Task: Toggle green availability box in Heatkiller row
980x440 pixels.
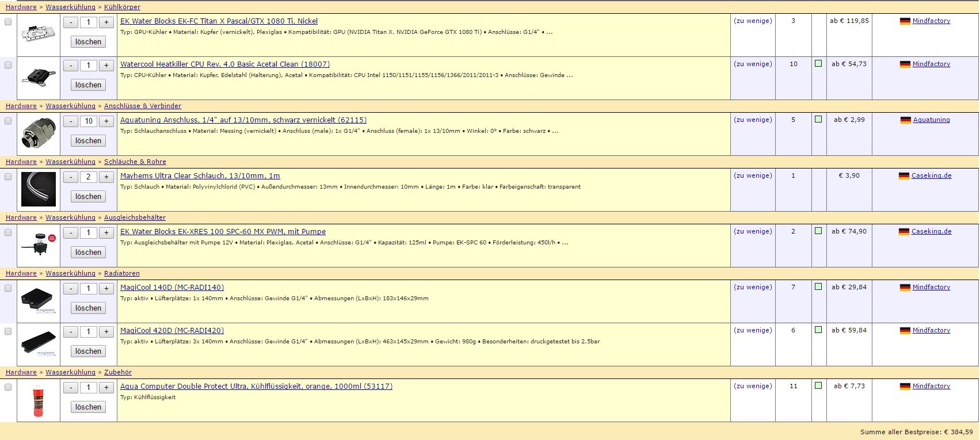Action: pyautogui.click(x=818, y=63)
